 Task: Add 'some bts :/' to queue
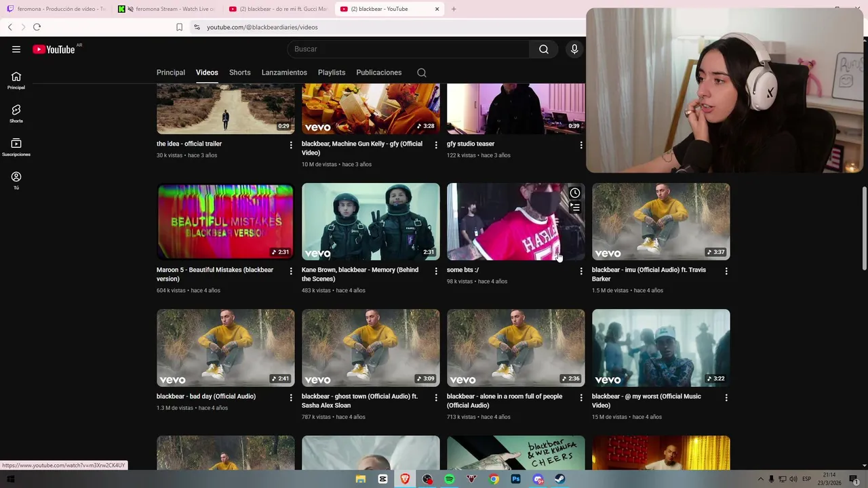[575, 207]
